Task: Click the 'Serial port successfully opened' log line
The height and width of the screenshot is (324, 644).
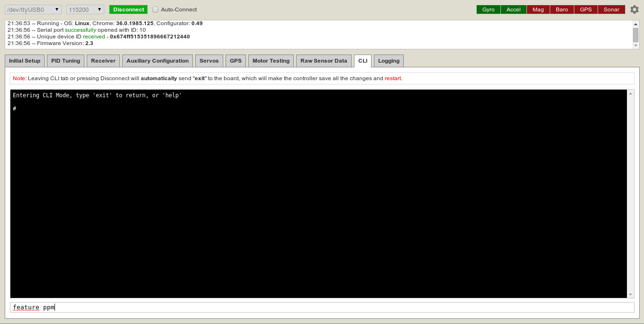Action: [76, 30]
